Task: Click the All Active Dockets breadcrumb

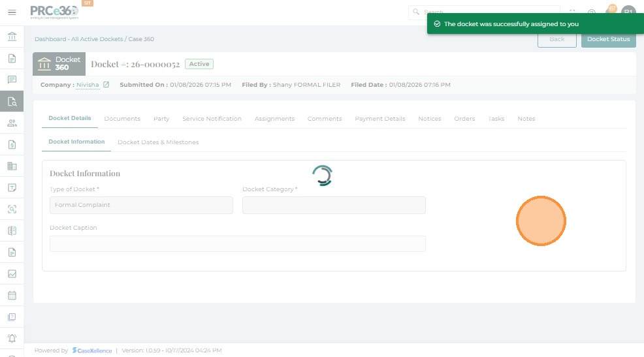Action: (97, 39)
